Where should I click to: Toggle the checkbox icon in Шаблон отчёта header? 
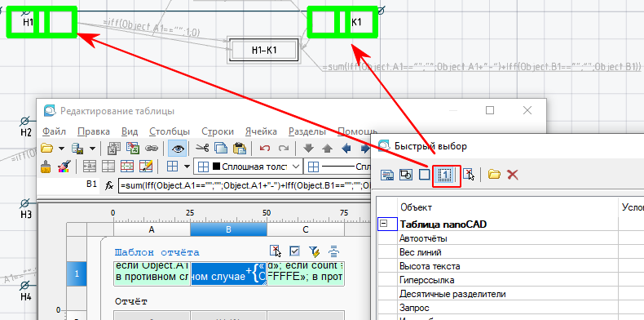pos(294,251)
